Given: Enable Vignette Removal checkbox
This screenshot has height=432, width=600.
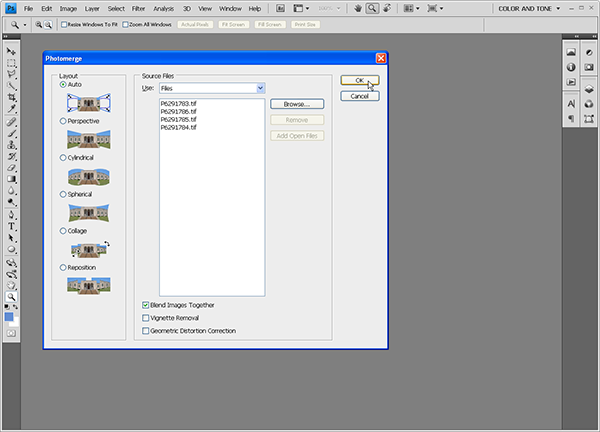Looking at the screenshot, I should point(145,318).
